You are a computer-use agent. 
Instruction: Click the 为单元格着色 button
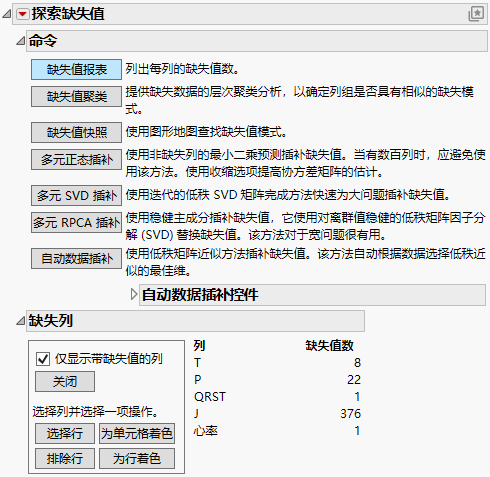pos(137,433)
